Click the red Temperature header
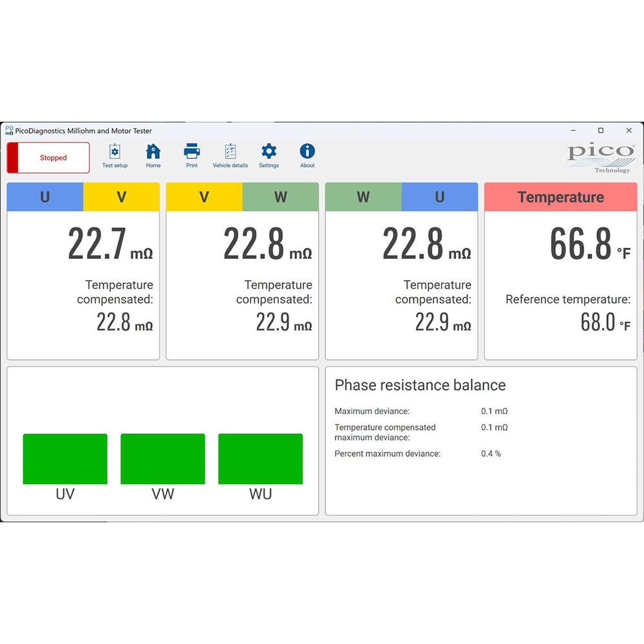Screen dimensions: 644x644 (560, 197)
